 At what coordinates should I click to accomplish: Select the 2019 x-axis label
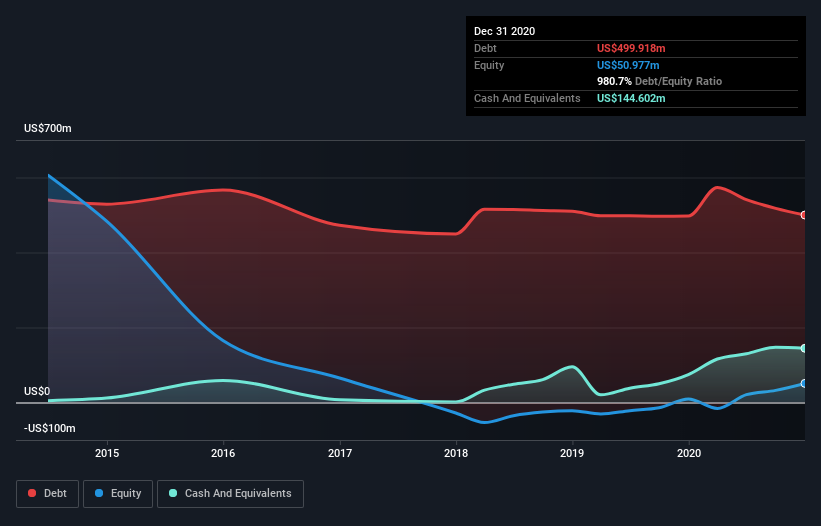tap(572, 453)
